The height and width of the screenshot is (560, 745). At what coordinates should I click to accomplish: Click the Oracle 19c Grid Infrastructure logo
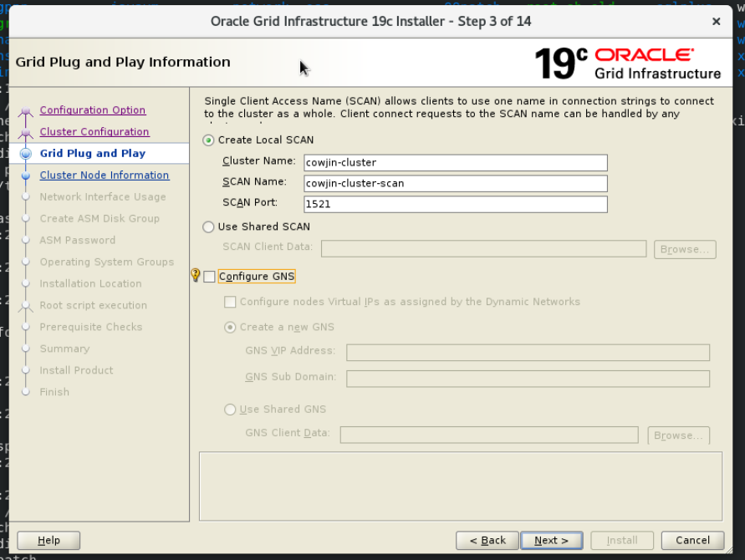(628, 64)
